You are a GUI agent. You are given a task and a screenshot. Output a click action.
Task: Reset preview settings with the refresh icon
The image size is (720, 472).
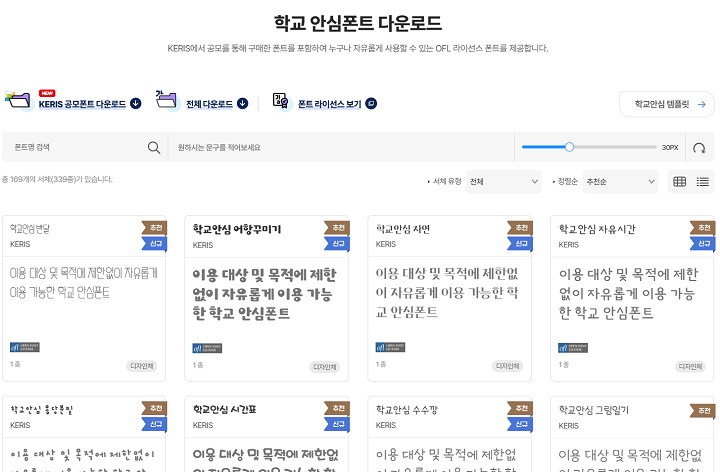(698, 148)
